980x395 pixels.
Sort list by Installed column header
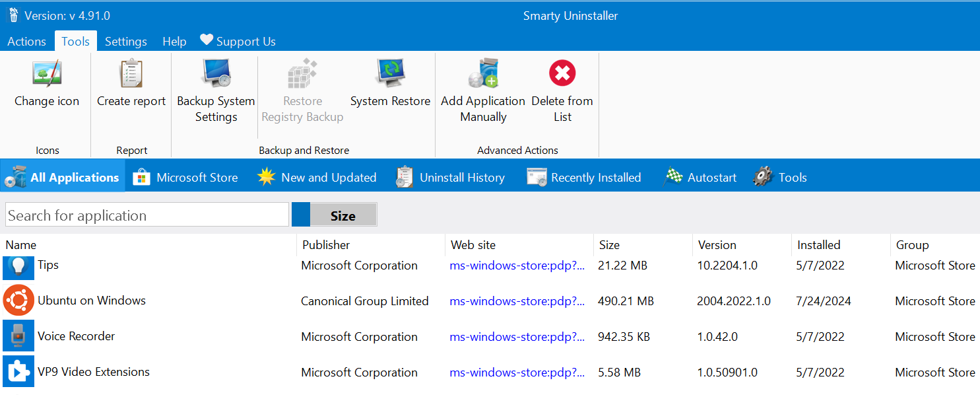(818, 245)
